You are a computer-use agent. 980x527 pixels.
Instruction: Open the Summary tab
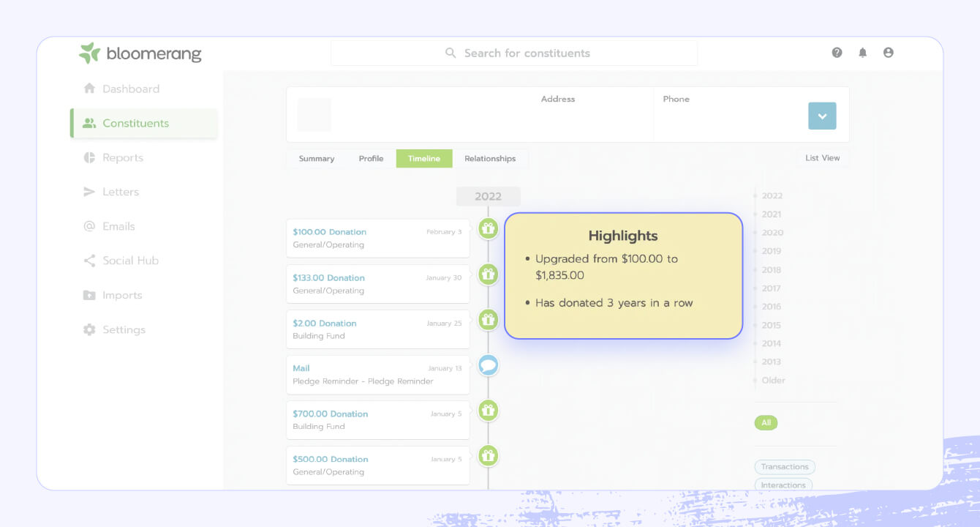(x=317, y=158)
